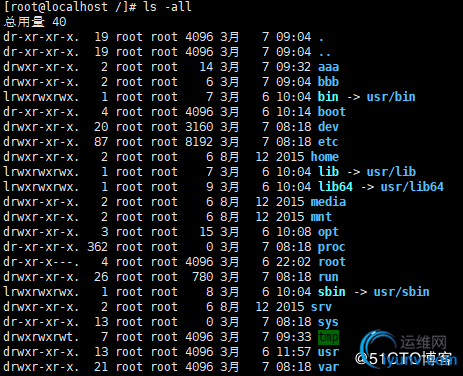Click the 'srv' directory name
The image size is (463, 376).
(321, 307)
